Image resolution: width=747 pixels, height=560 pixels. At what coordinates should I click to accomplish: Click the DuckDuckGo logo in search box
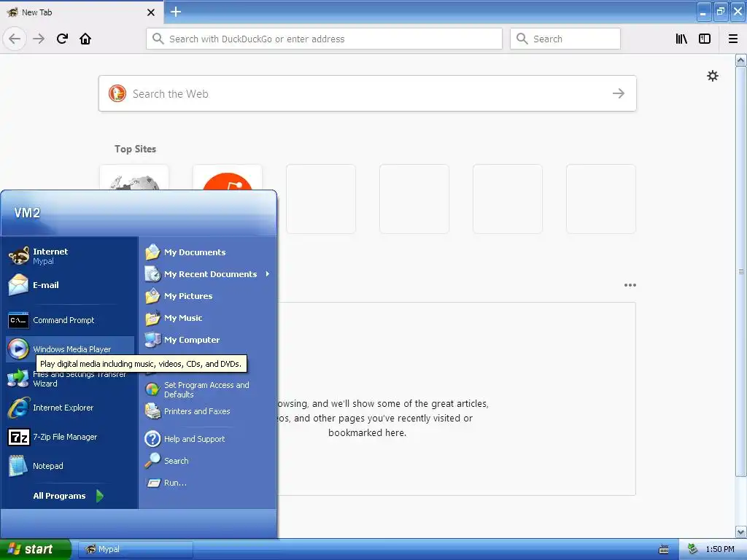point(117,93)
